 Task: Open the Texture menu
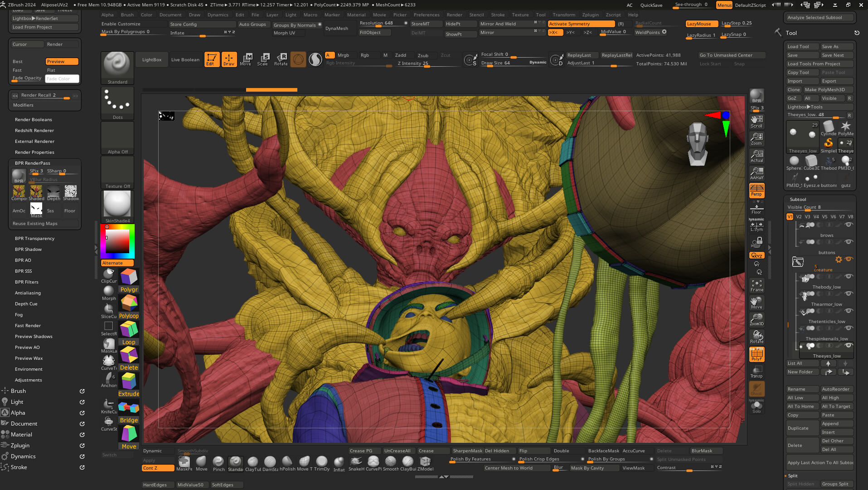[x=520, y=15]
